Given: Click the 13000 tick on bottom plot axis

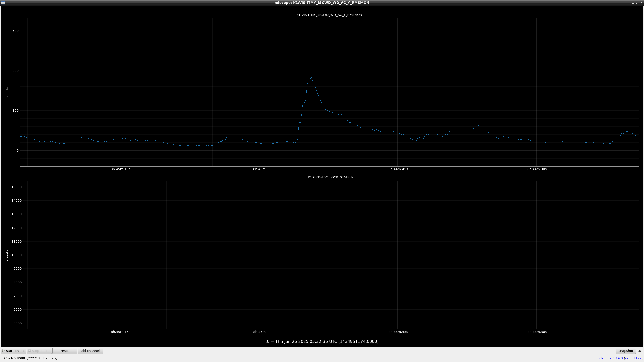Looking at the screenshot, I should coord(17,214).
